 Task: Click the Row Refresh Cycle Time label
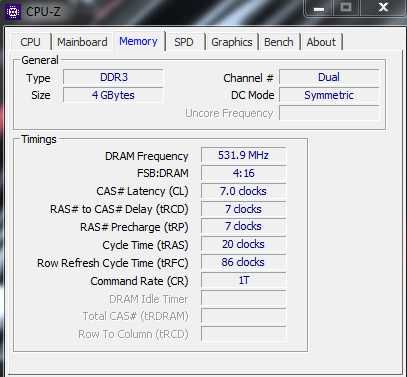pos(113,263)
